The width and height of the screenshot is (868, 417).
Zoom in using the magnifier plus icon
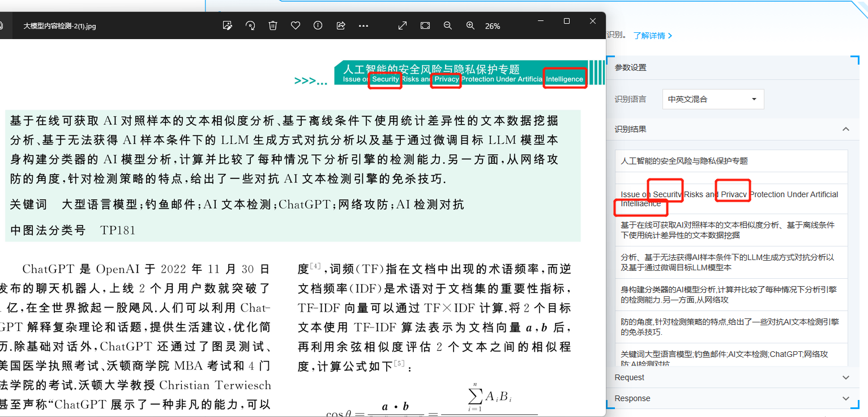point(471,25)
